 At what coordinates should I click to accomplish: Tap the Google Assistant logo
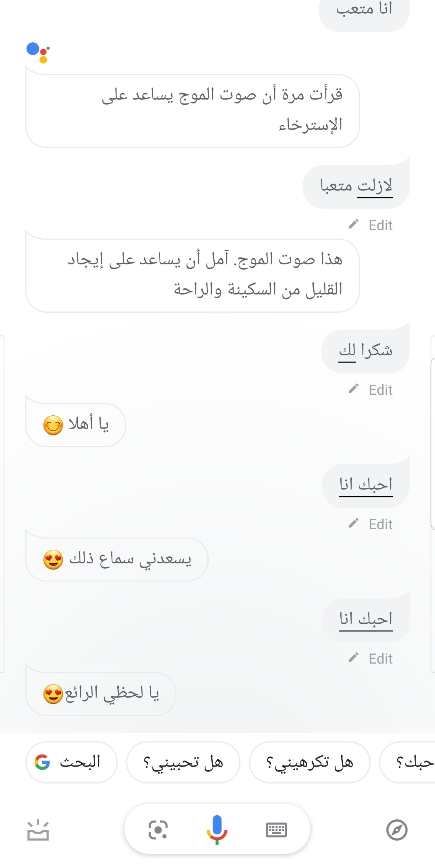38,52
